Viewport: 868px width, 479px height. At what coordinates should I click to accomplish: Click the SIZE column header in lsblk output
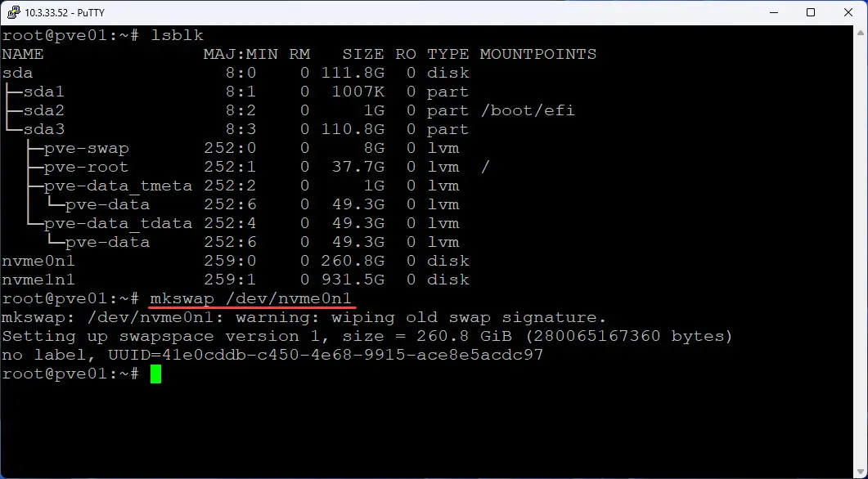(362, 53)
